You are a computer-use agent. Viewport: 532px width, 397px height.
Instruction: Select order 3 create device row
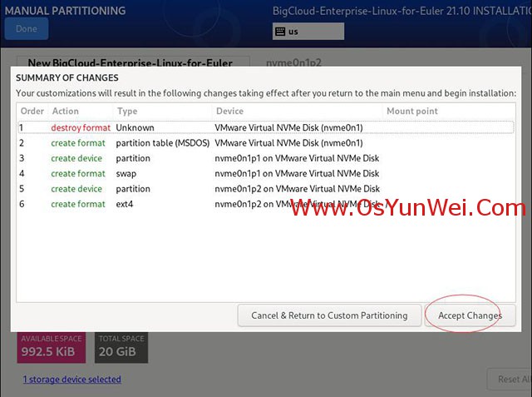pyautogui.click(x=266, y=158)
